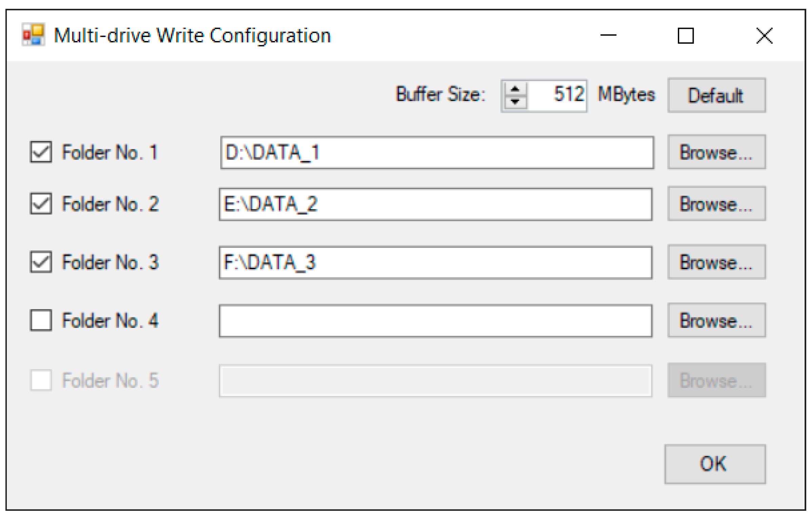Click the E:\DATA_2 path field
The width and height of the screenshot is (812, 524).
coord(436,204)
